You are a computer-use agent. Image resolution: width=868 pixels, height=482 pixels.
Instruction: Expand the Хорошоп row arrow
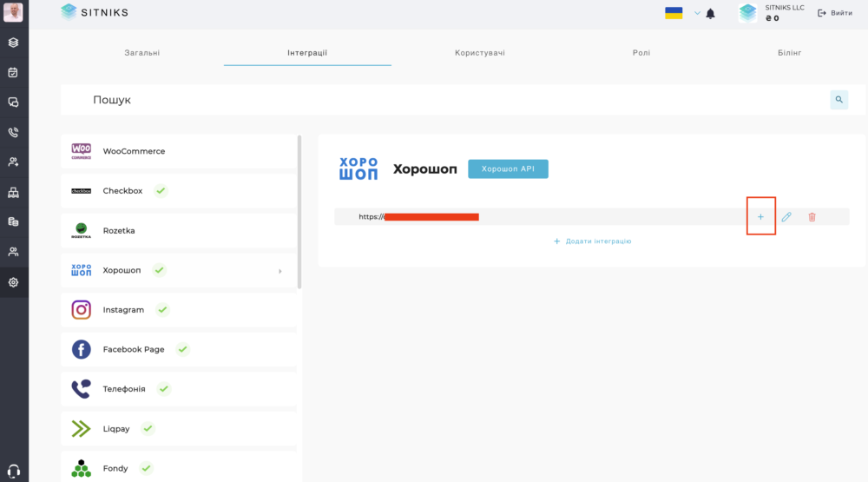280,271
